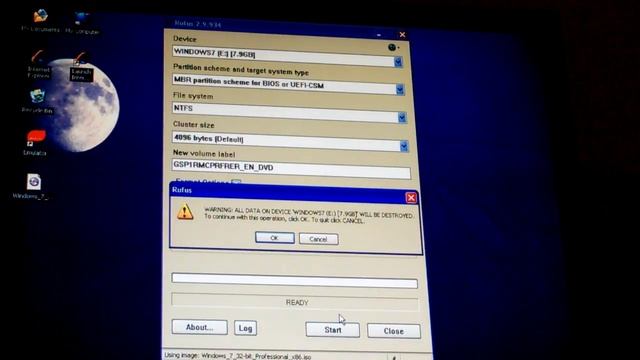640x360 pixels.
Task: Close the Rufus main window via title X
Action: (402, 35)
